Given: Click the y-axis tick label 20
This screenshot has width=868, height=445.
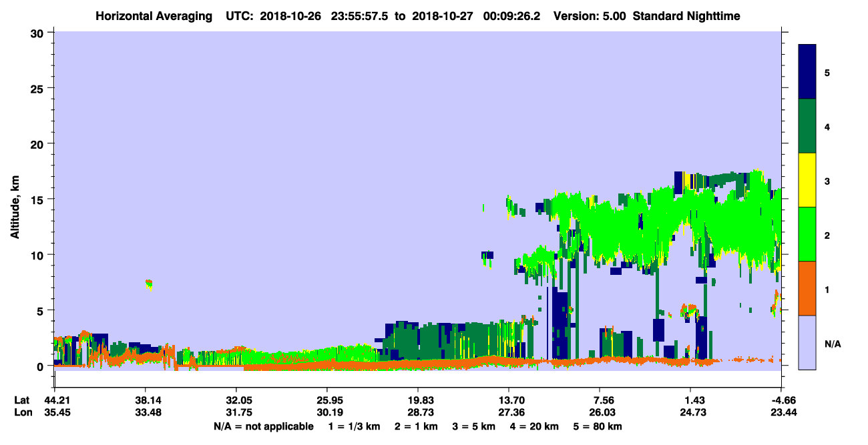Looking at the screenshot, I should pos(39,143).
